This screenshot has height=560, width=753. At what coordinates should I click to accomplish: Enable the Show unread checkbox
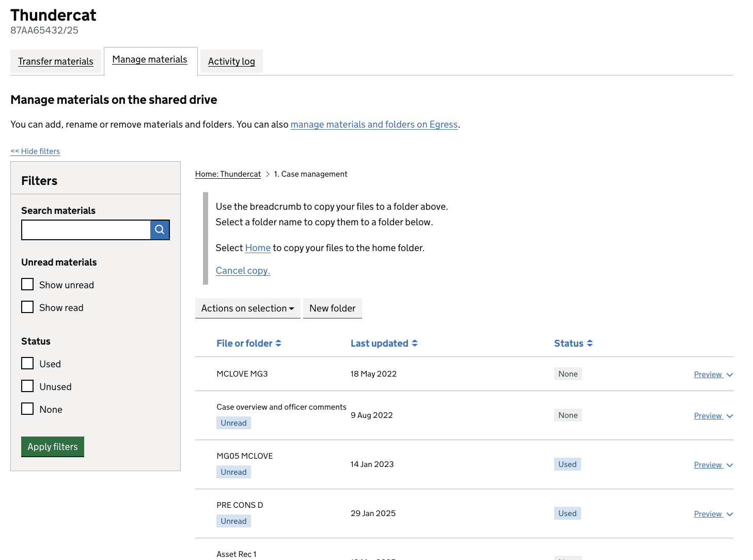tap(28, 285)
